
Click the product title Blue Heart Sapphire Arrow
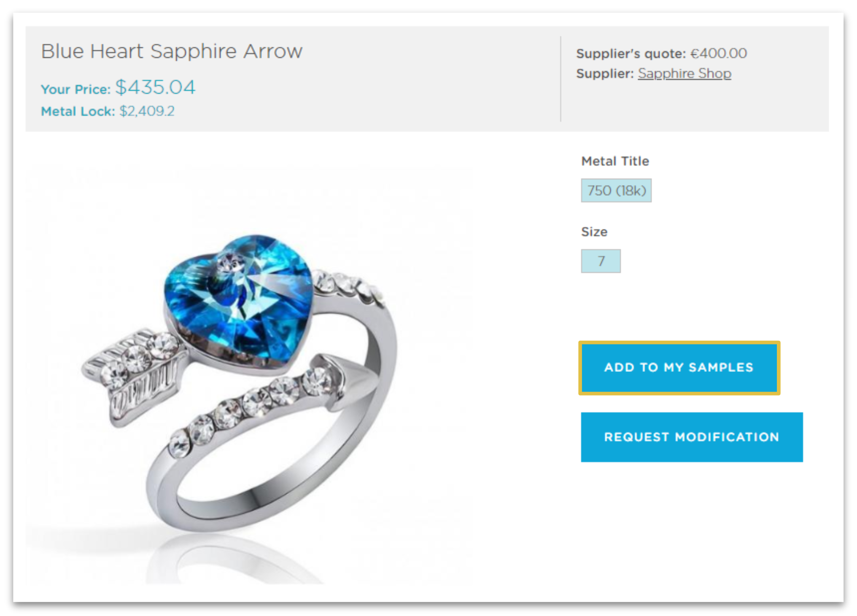172,51
